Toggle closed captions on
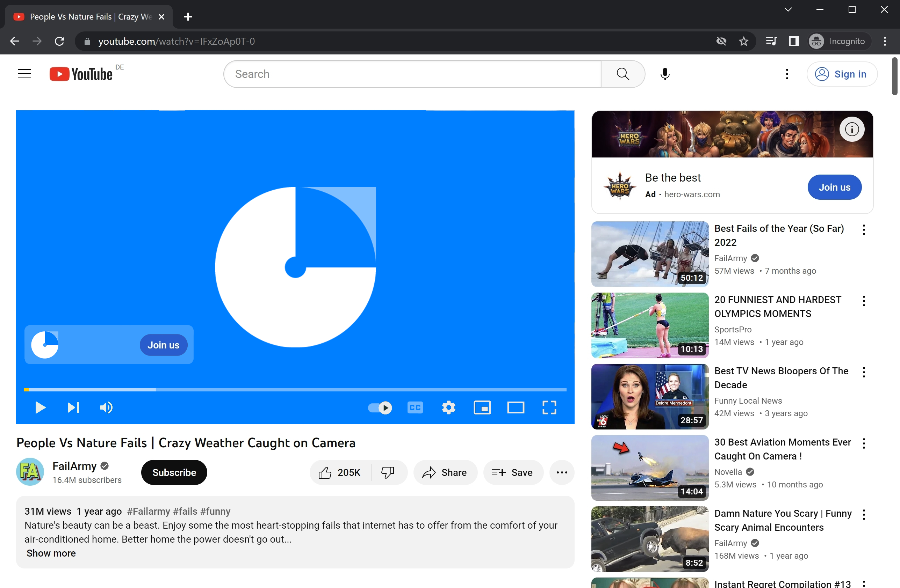The image size is (900, 588). 415,408
